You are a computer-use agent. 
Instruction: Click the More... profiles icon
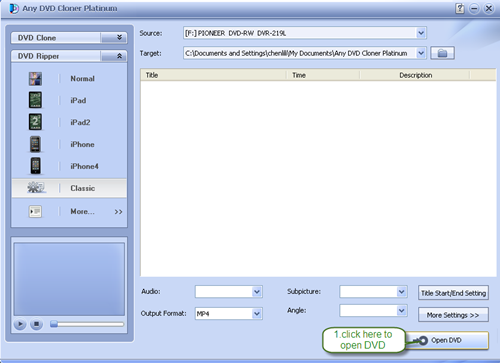(35, 211)
